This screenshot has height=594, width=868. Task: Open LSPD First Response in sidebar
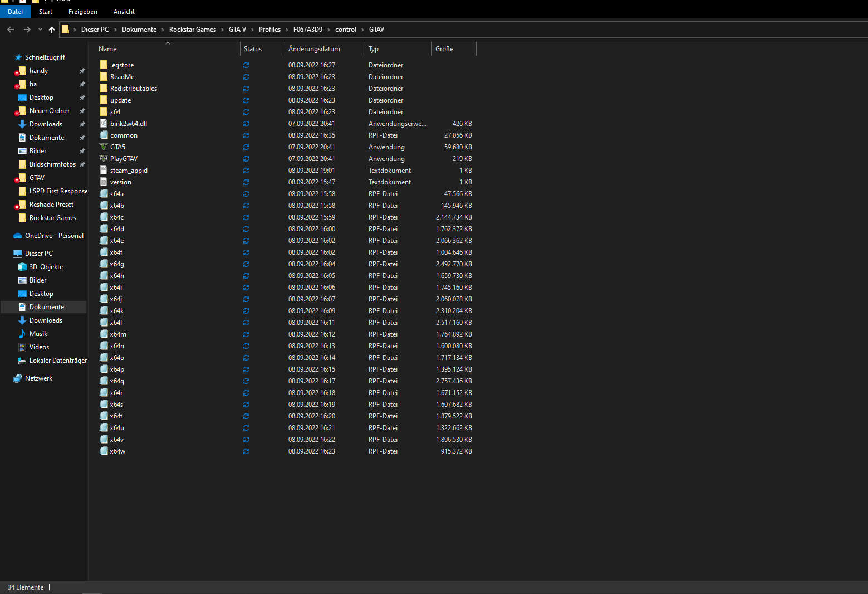pyautogui.click(x=58, y=191)
